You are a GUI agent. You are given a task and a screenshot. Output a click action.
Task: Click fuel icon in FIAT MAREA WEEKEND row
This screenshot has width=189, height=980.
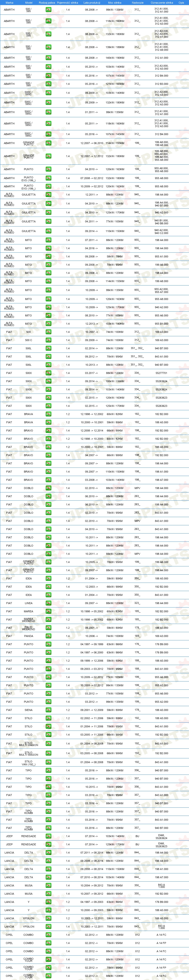[x=48, y=619]
